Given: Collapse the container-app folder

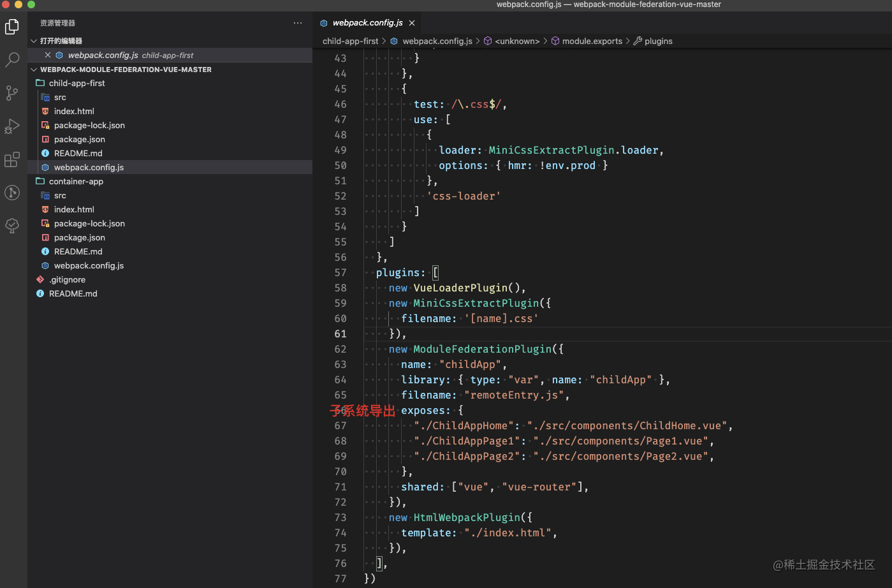Looking at the screenshot, I should coord(170,181).
